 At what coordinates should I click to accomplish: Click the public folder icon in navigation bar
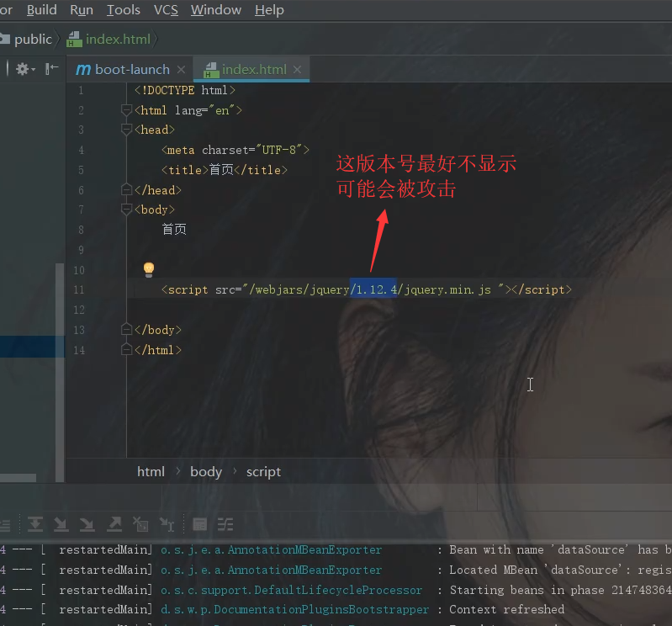tap(5, 39)
